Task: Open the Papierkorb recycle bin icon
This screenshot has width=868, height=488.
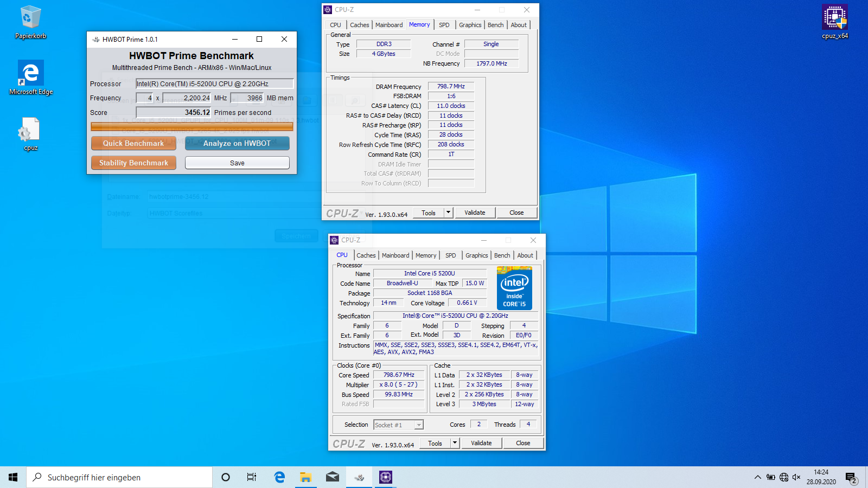Action: tap(30, 23)
